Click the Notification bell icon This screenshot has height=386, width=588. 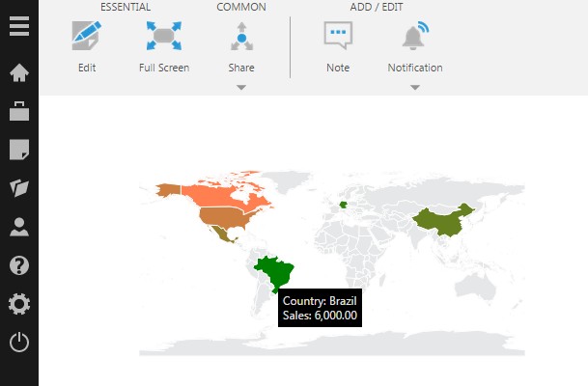(415, 36)
